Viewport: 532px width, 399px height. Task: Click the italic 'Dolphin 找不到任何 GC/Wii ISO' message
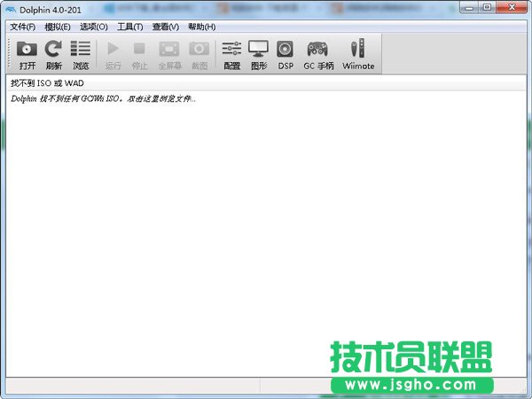103,98
